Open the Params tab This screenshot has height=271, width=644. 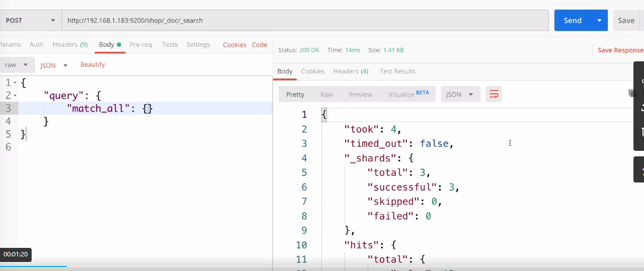(10, 45)
